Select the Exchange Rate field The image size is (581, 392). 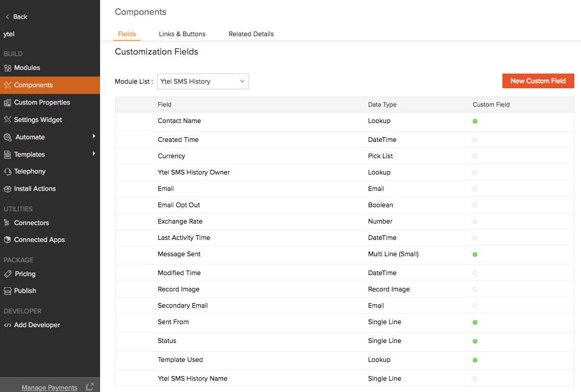click(180, 221)
